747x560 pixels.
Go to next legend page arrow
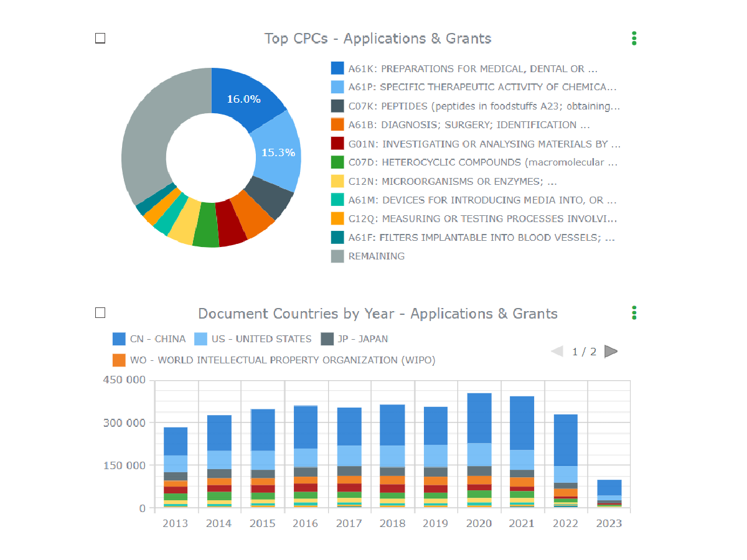click(611, 352)
